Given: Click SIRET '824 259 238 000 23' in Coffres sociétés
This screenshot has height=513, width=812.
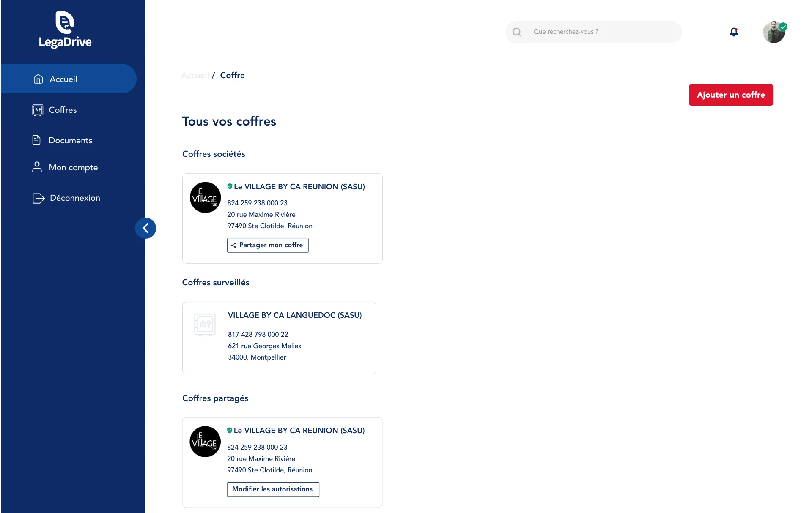Looking at the screenshot, I should click(x=257, y=203).
